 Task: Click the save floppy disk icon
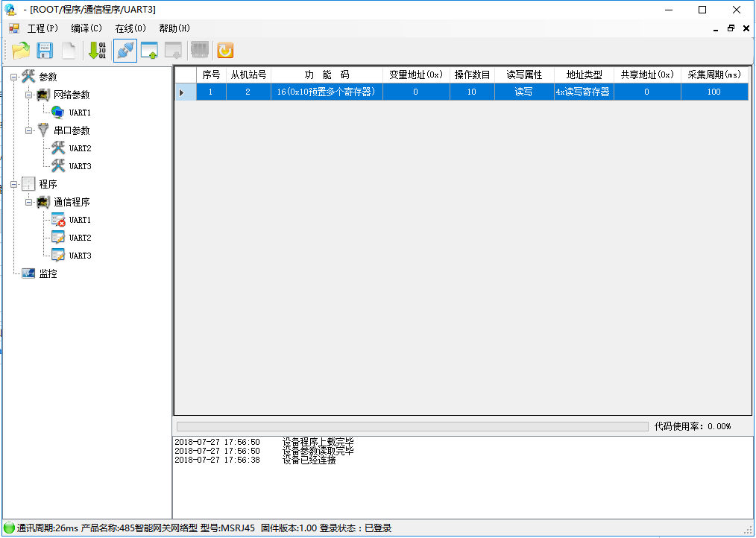coord(45,51)
